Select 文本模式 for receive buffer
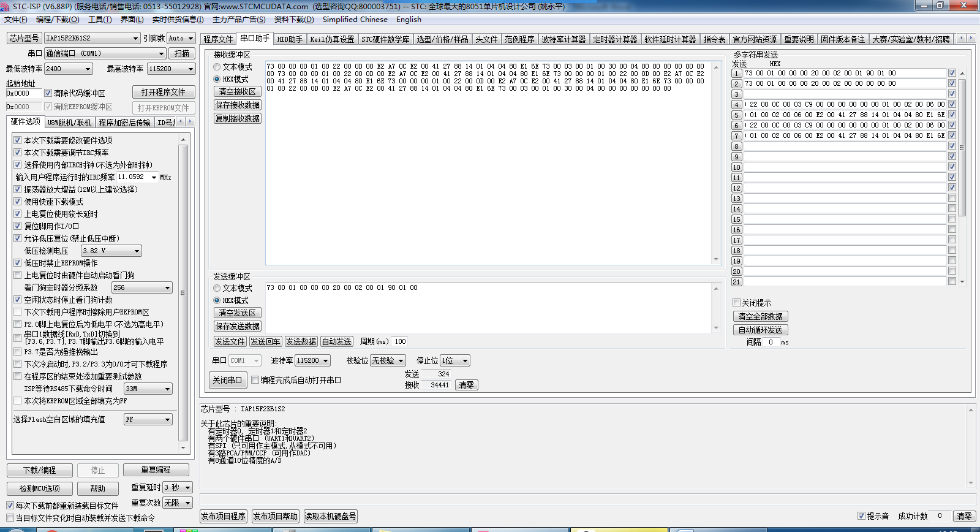Screen dimensions: 980x532 click(x=217, y=67)
